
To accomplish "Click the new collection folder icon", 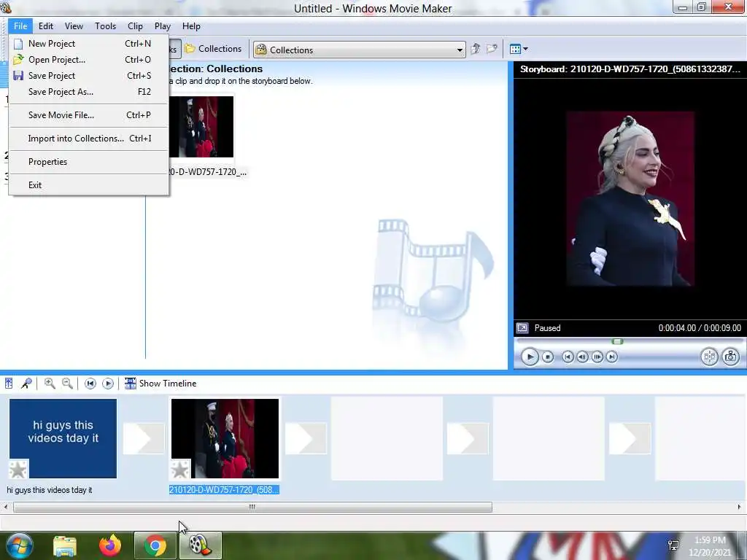I will point(492,49).
